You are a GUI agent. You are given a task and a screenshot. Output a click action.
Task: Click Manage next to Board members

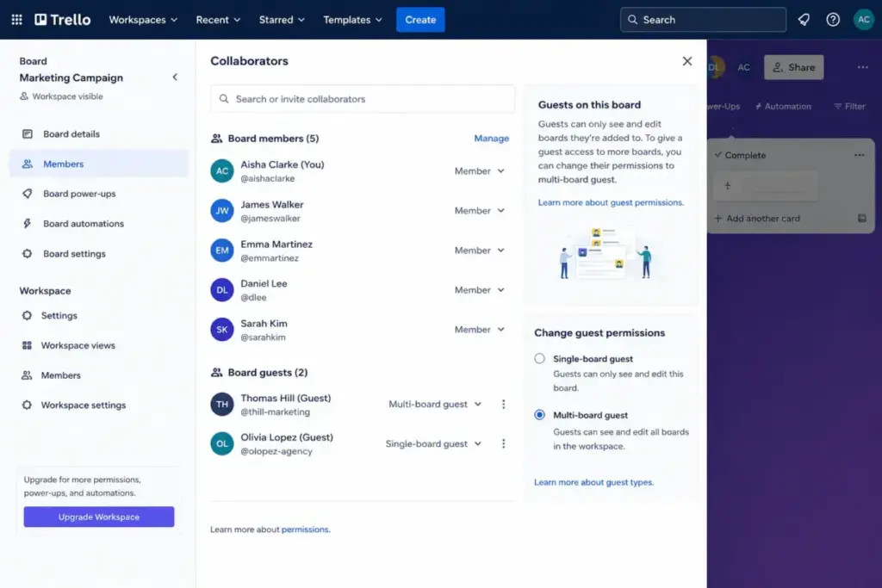(x=491, y=139)
